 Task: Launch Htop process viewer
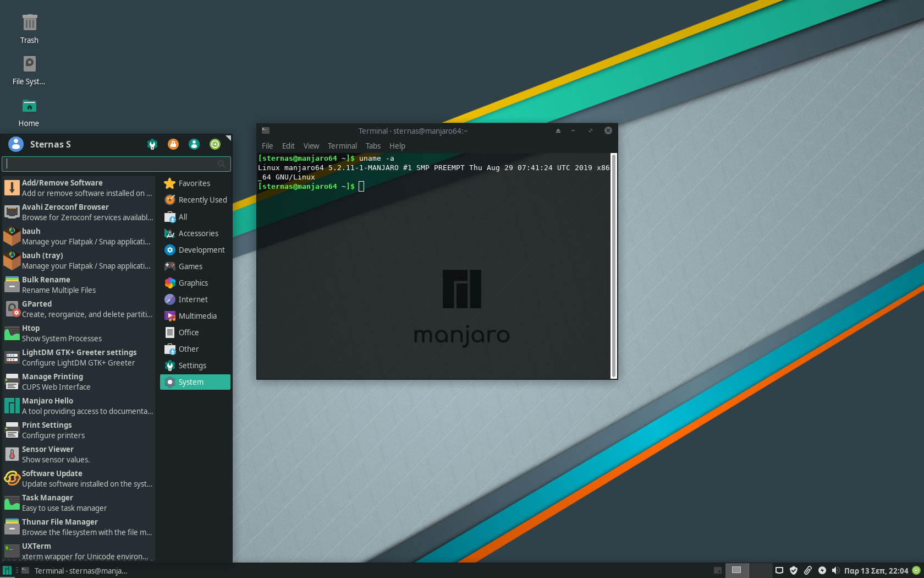(x=79, y=333)
